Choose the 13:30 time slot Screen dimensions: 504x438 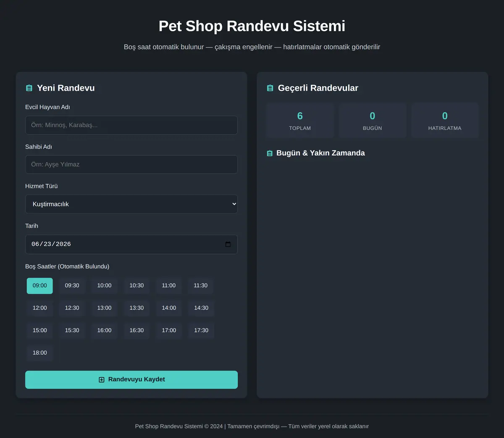136,308
